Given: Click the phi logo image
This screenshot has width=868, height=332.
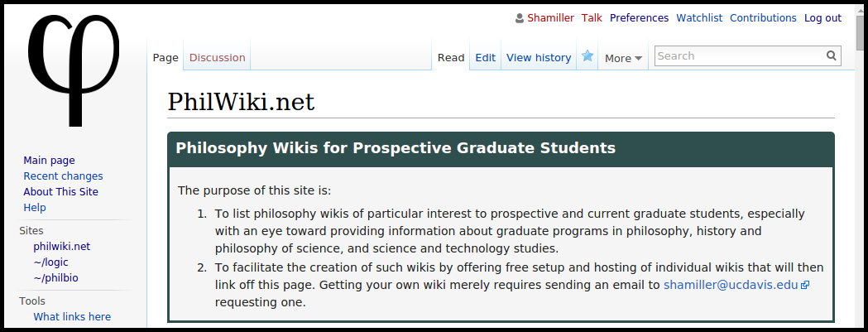Looking at the screenshot, I should tap(74, 70).
